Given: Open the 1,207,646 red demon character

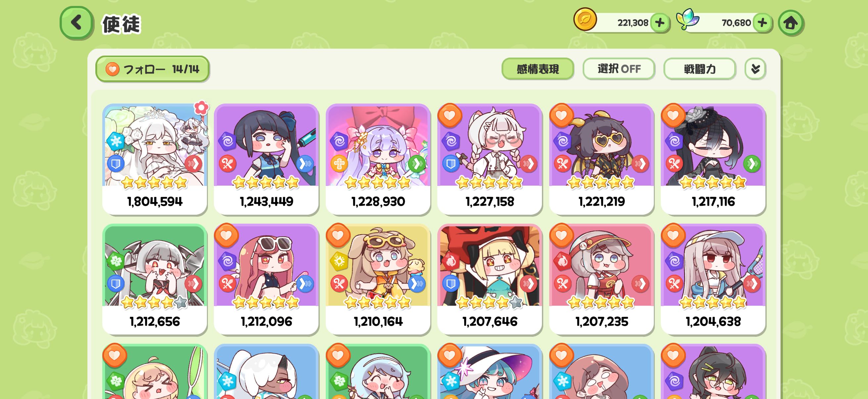Looking at the screenshot, I should click(x=490, y=279).
